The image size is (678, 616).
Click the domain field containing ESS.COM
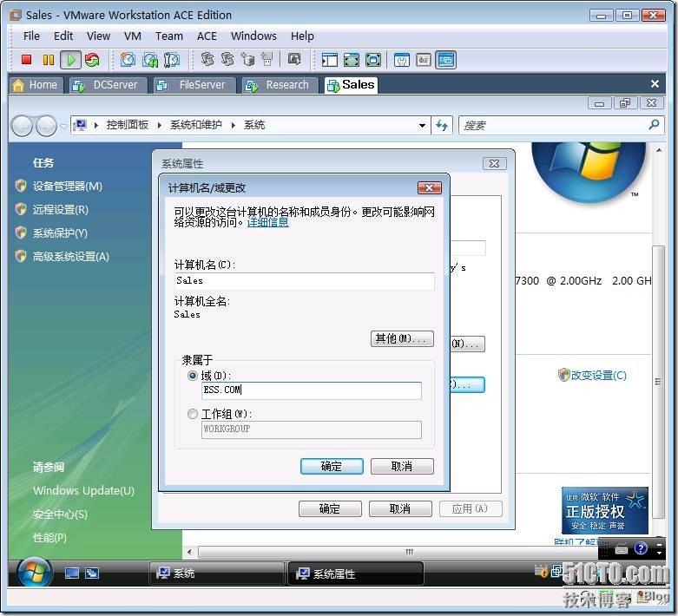(312, 390)
